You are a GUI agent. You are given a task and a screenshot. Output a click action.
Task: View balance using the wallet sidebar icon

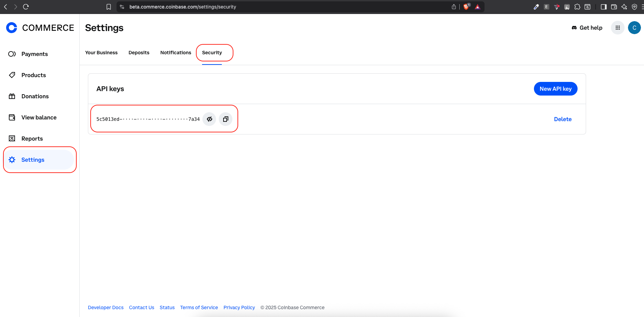point(39,117)
